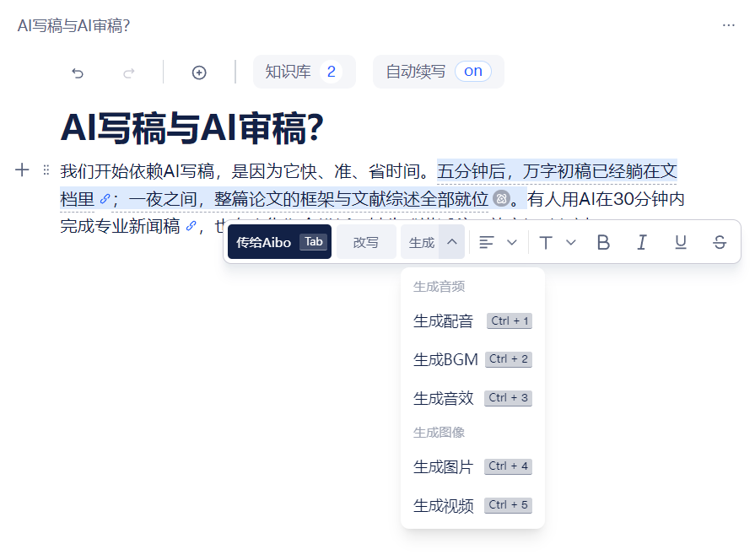Select 生成配音 from the generate menu
The image size is (755, 560).
pos(443,320)
